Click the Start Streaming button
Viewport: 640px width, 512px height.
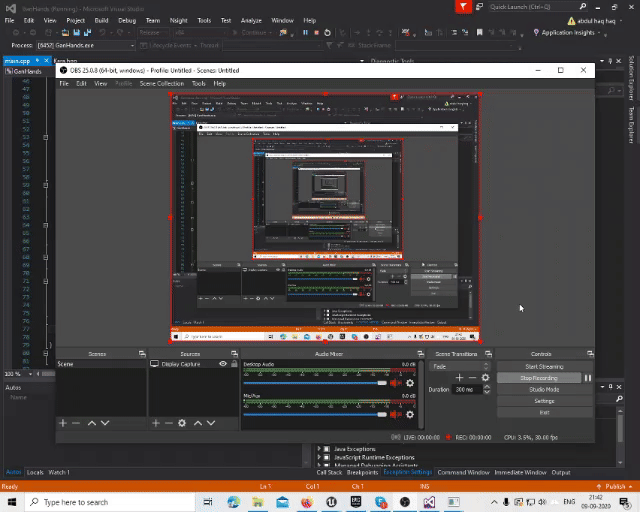544,366
